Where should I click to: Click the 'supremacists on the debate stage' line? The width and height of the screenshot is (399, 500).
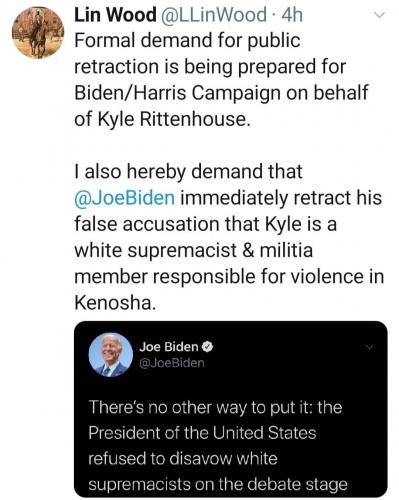218,485
